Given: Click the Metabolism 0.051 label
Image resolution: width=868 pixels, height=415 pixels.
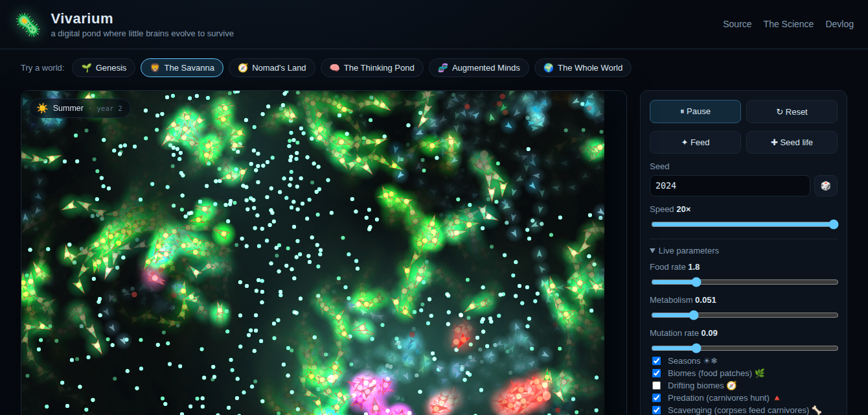Looking at the screenshot, I should coord(683,300).
